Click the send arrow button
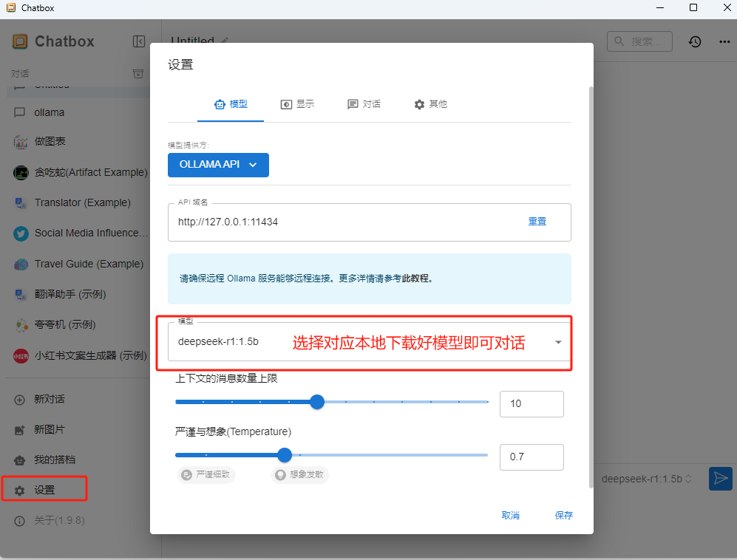Viewport: 737px width, 560px height. coord(720,478)
